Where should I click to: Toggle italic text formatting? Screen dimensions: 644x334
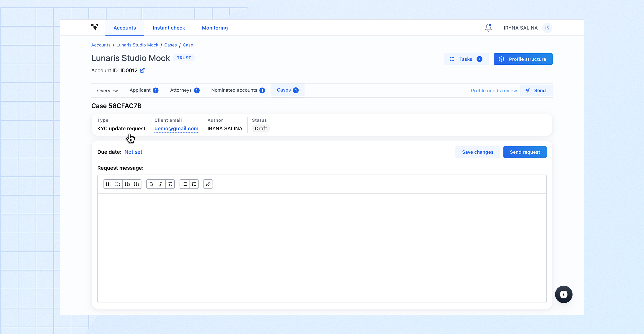coord(161,184)
